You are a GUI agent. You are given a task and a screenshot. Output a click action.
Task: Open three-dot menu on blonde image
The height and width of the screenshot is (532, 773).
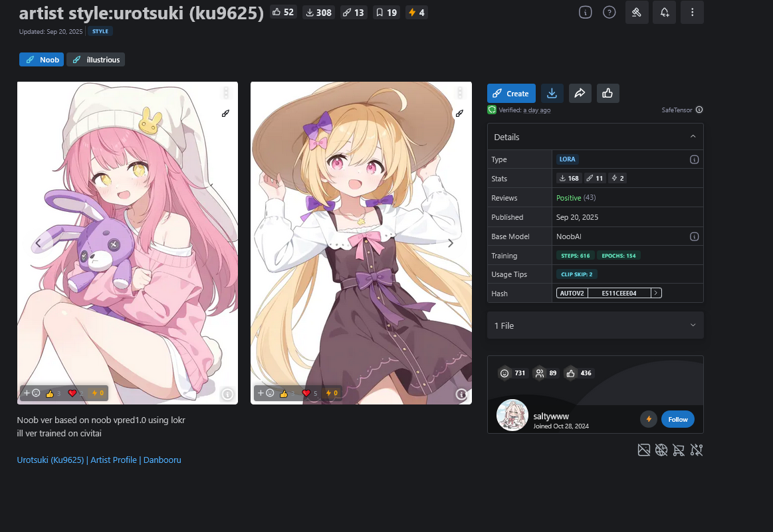(459, 92)
